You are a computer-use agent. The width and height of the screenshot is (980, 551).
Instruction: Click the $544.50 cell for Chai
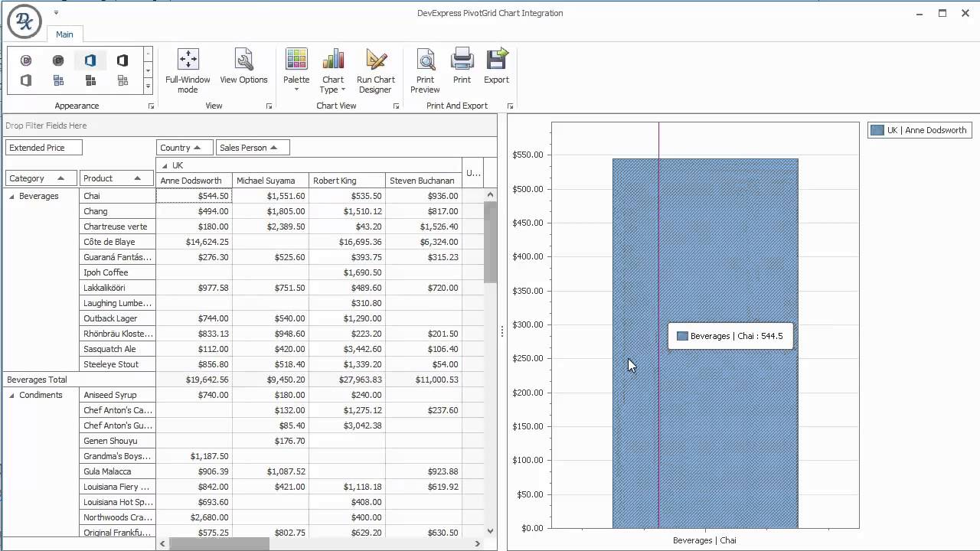pyautogui.click(x=194, y=196)
